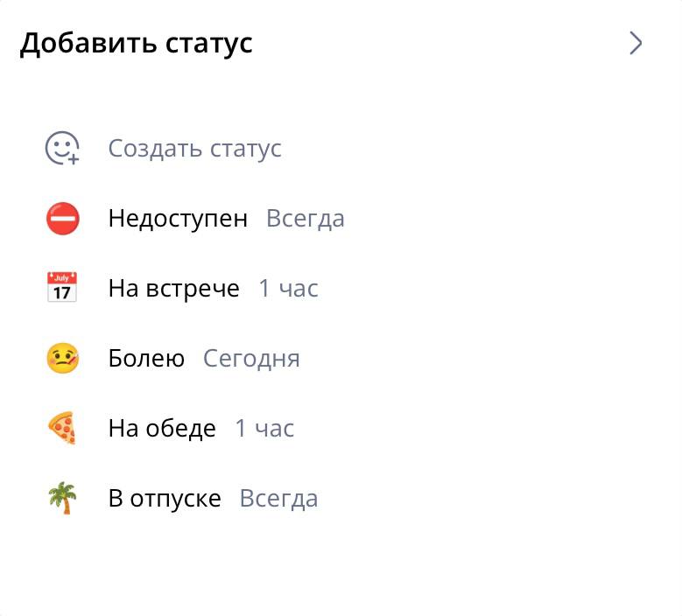
Task: Click the pizza slice emoji
Action: click(62, 429)
